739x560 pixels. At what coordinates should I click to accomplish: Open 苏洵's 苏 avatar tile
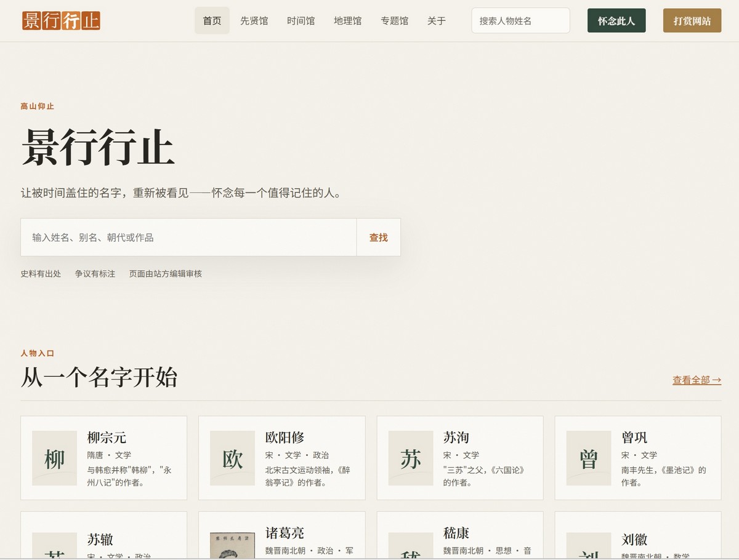click(411, 458)
